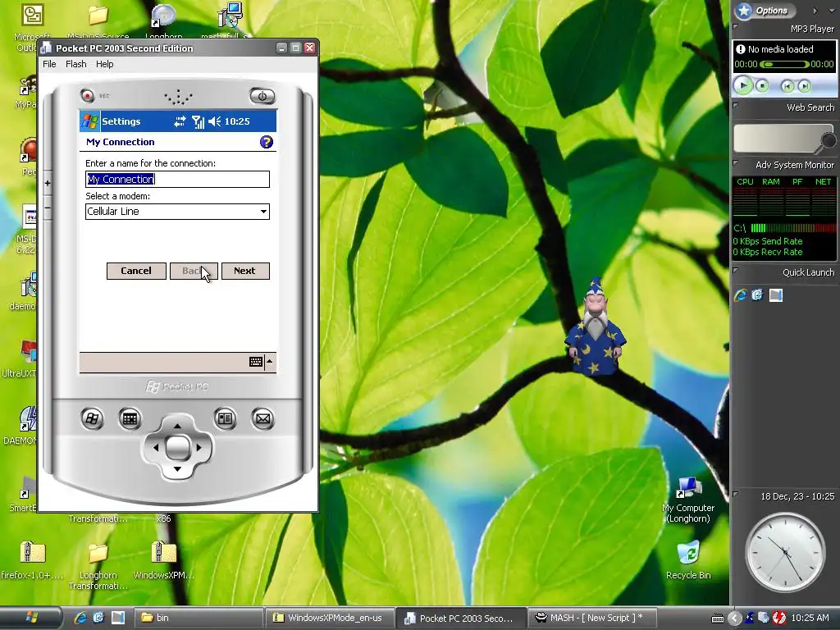The height and width of the screenshot is (630, 840).
Task: Click the Cancel button
Action: click(136, 271)
